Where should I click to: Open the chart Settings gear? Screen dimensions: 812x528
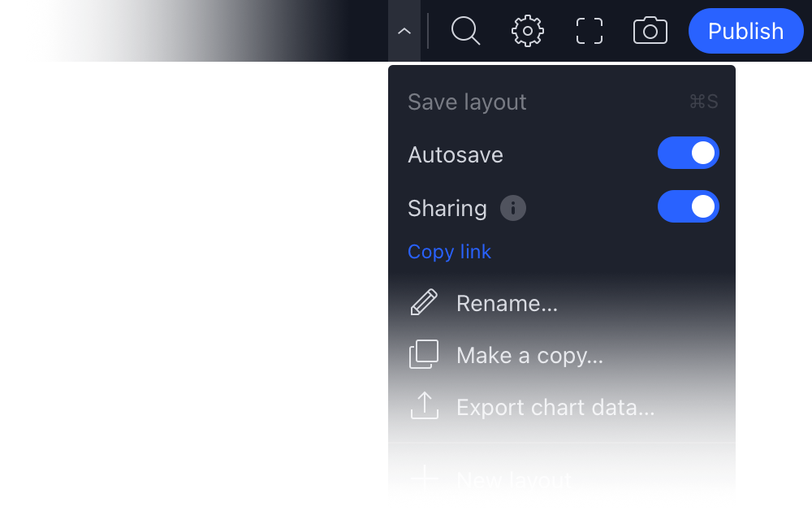(527, 31)
